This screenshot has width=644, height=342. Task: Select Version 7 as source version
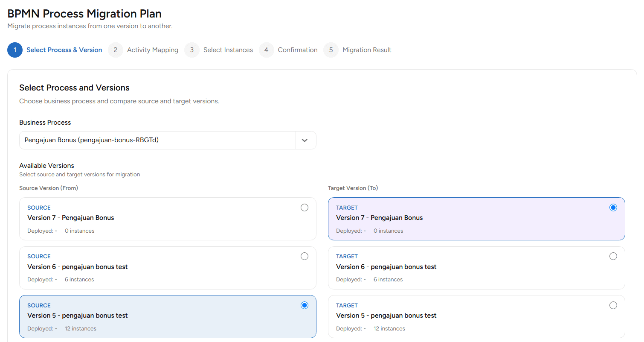pyautogui.click(x=305, y=208)
